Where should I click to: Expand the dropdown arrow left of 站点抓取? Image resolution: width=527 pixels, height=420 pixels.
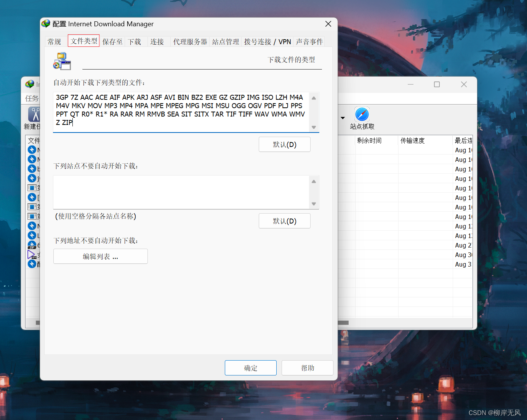(x=343, y=118)
